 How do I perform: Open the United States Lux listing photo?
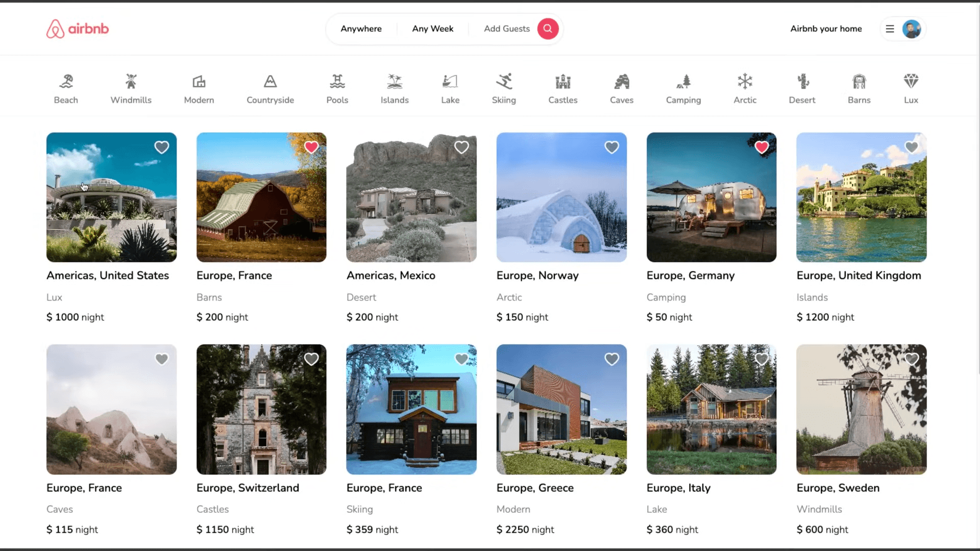[111, 197]
